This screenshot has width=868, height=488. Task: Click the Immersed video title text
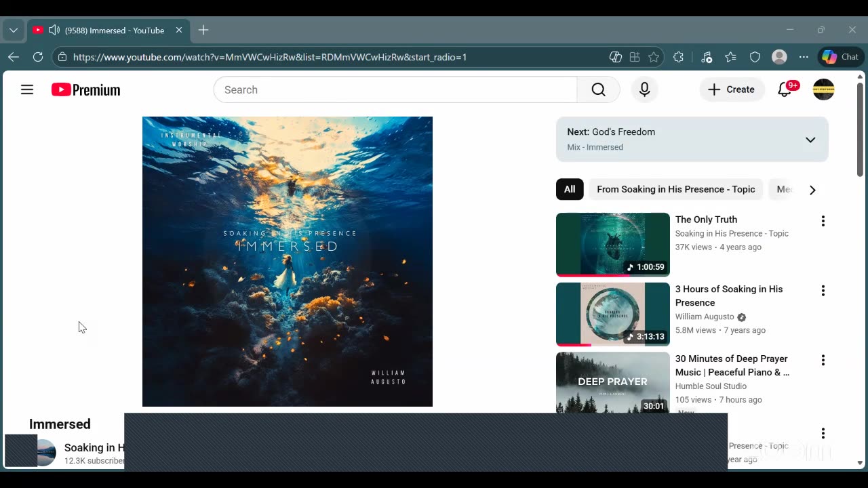60,424
